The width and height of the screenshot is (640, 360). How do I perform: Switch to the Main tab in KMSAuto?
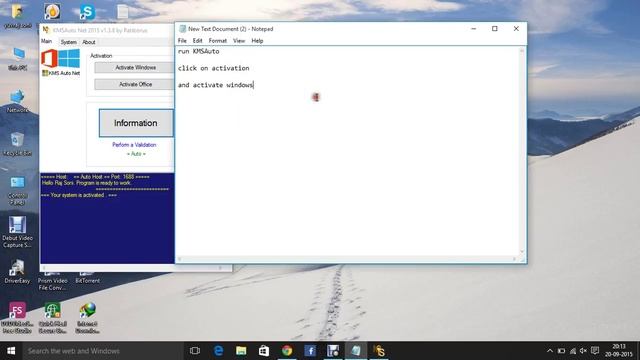click(47, 42)
